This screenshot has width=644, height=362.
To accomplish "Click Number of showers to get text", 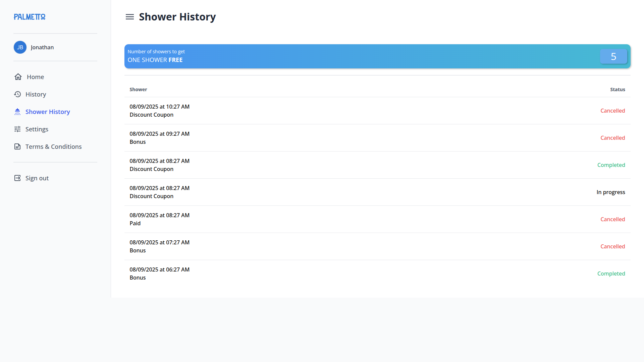I will (x=156, y=52).
